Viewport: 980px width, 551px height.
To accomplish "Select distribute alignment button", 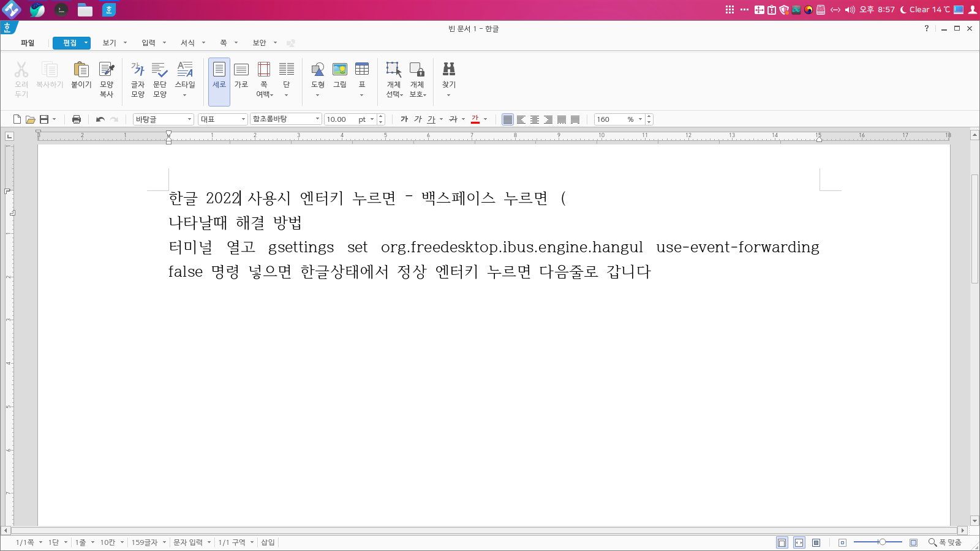I will pos(562,119).
